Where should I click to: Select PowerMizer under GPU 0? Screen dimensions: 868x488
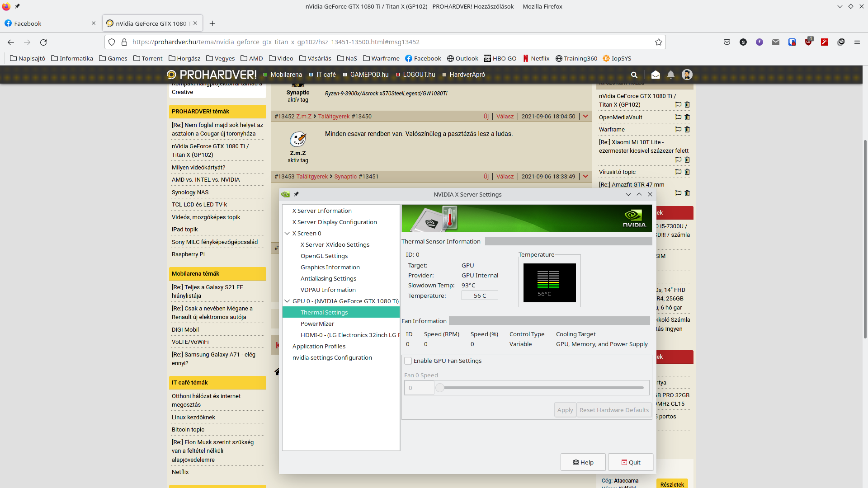[x=317, y=324]
